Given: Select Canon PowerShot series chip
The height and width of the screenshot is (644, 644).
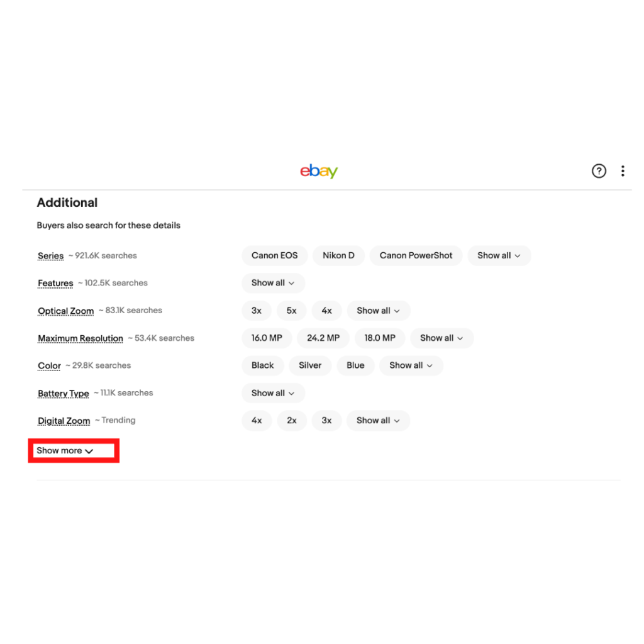Looking at the screenshot, I should pyautogui.click(x=416, y=255).
